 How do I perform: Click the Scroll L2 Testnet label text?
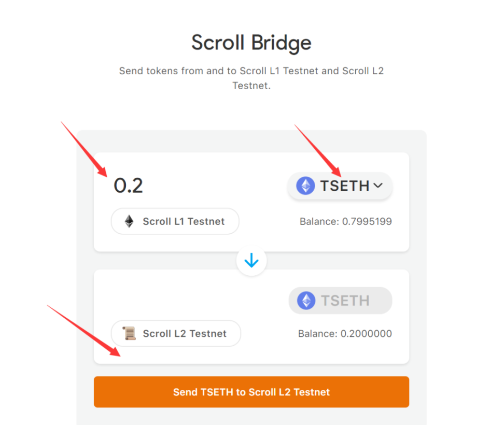click(185, 333)
